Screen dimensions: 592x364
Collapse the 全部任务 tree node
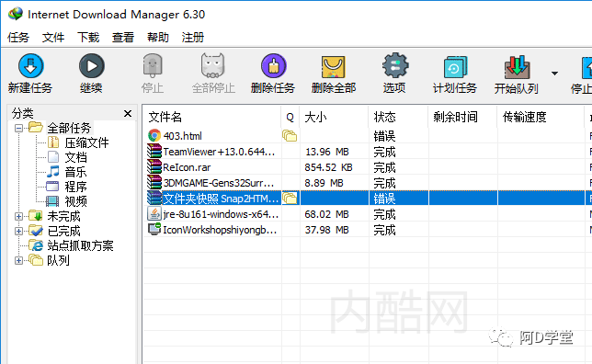pyautogui.click(x=18, y=128)
